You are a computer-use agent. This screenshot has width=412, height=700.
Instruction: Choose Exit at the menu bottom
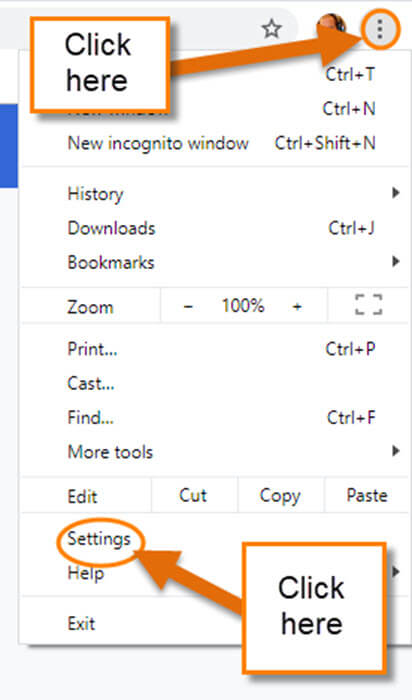pos(81,624)
